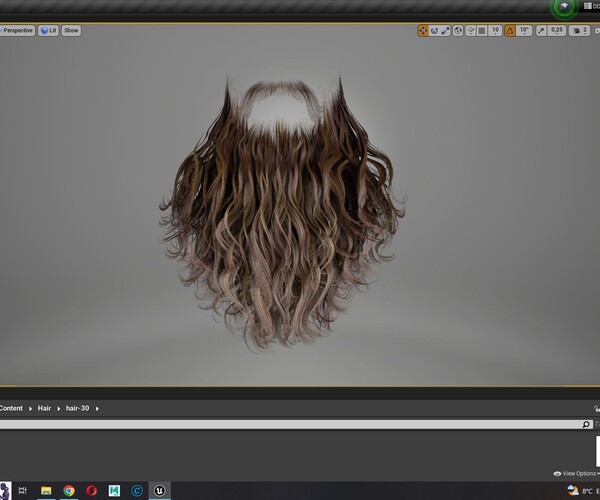Select the translate (move) gizmo tool
Screen dimensions: 600x500
point(423,31)
